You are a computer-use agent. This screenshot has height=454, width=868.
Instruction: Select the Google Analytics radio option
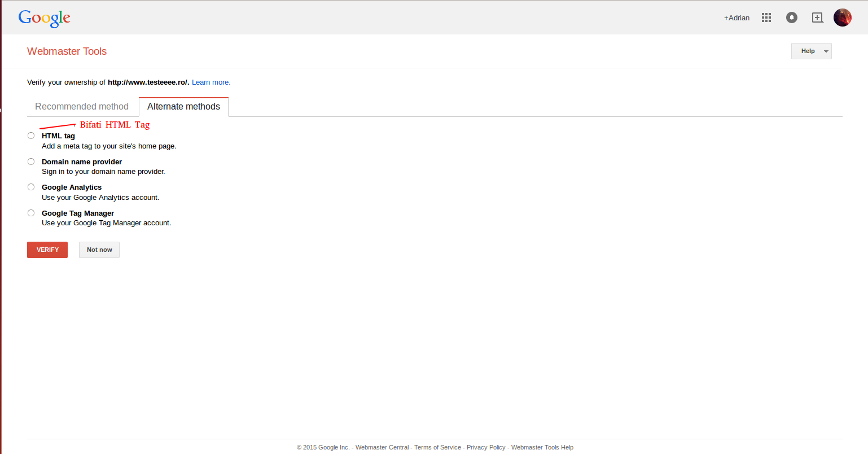coord(31,187)
